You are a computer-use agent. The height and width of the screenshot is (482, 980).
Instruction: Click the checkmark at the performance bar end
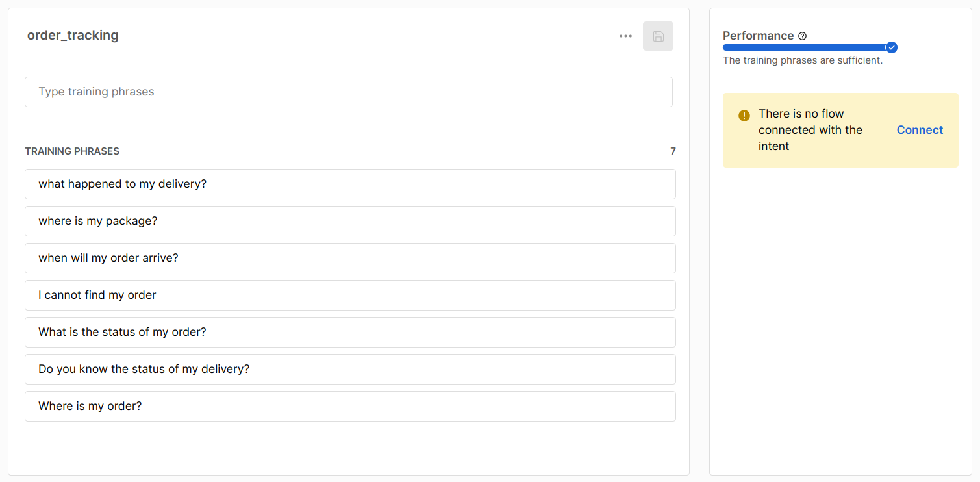(x=892, y=47)
